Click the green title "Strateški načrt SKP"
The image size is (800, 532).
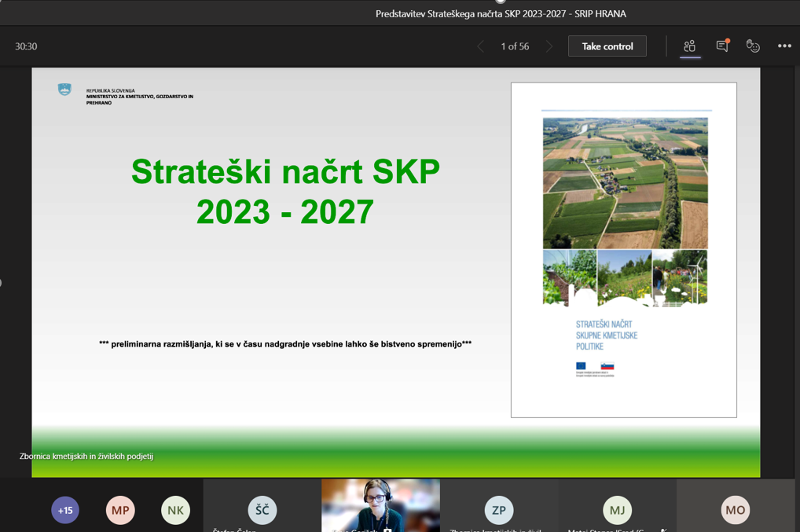[x=285, y=171]
